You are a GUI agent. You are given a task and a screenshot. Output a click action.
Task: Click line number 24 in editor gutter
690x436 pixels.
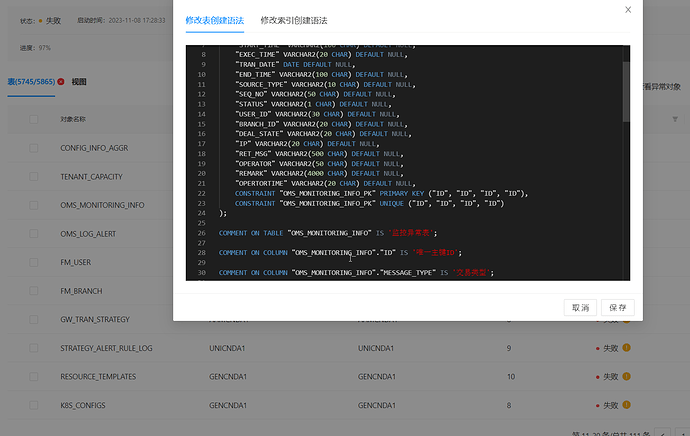202,213
